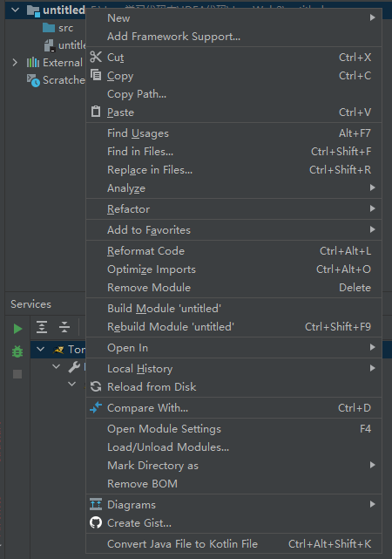Collapse the Tomcat server node in Services

(41, 349)
